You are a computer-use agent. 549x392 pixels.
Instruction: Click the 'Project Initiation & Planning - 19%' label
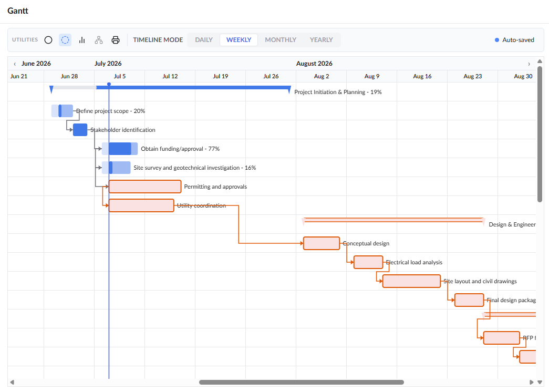click(338, 92)
